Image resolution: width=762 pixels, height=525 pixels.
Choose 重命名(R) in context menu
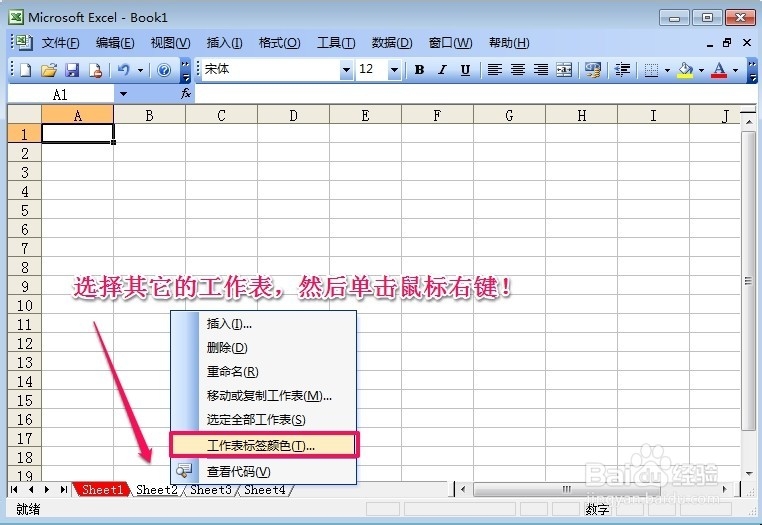coord(263,371)
